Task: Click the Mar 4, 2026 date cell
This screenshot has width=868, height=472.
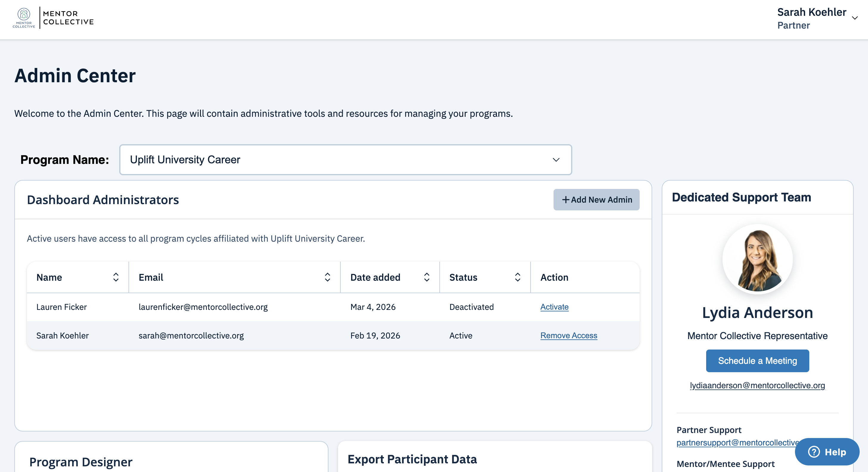Action: pyautogui.click(x=373, y=307)
